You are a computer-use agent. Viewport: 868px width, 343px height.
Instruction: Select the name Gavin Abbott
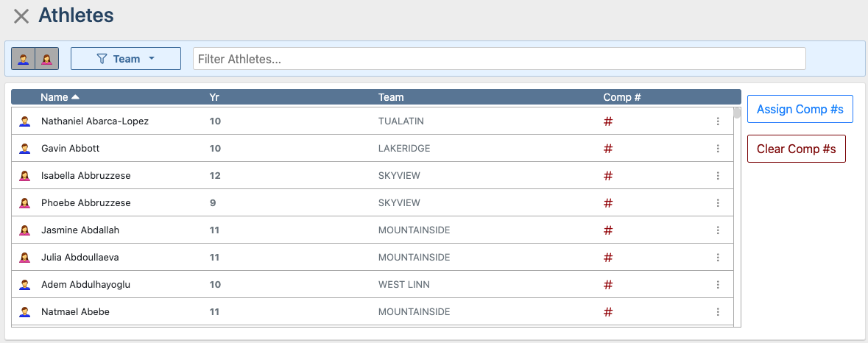click(70, 148)
